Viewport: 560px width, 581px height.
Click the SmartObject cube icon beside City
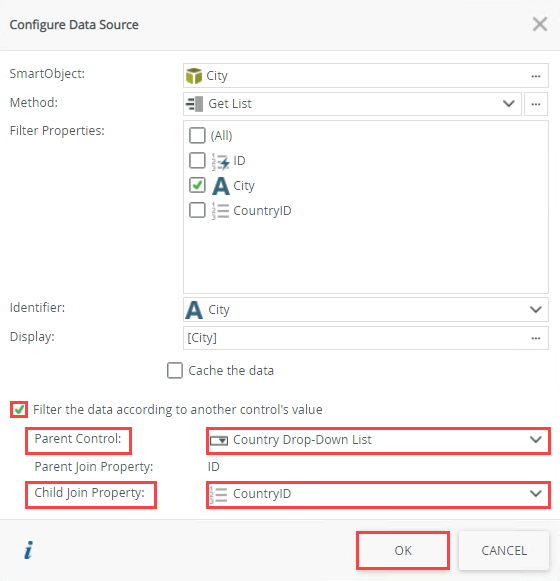[x=193, y=76]
